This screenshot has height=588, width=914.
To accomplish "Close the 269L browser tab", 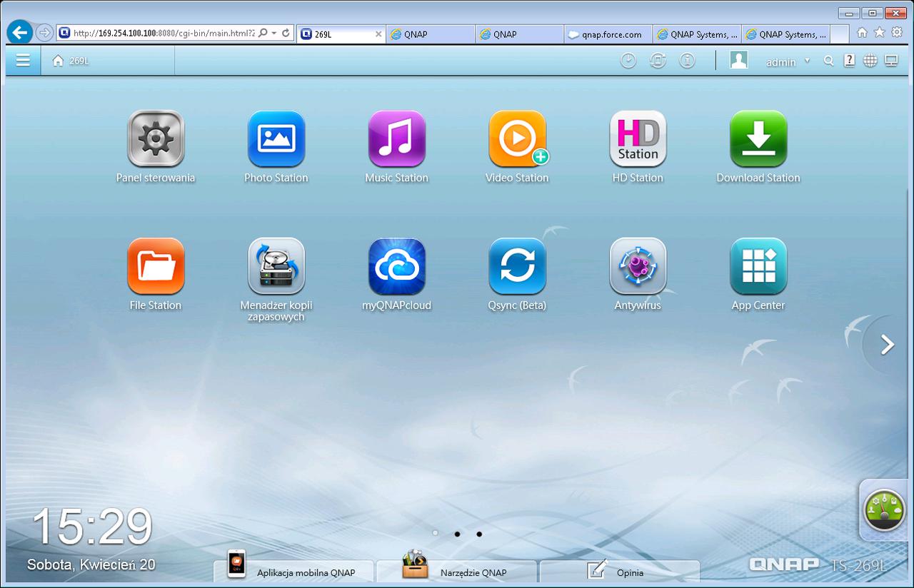I will (x=378, y=34).
